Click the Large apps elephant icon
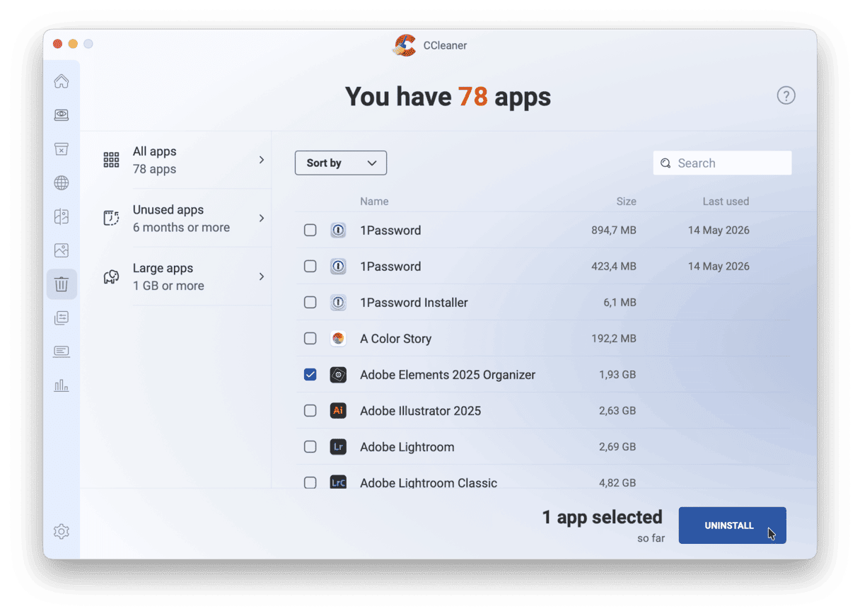 (x=111, y=277)
